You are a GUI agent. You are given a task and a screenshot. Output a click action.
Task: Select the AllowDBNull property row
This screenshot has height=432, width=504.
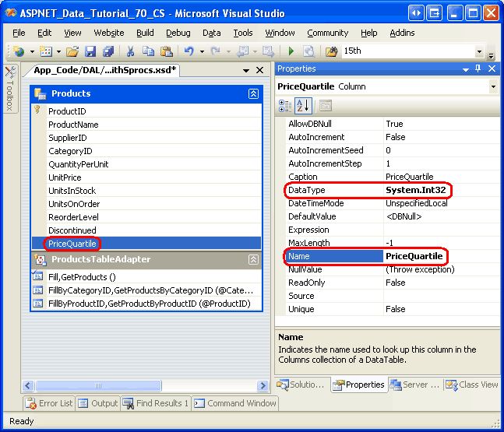point(393,124)
